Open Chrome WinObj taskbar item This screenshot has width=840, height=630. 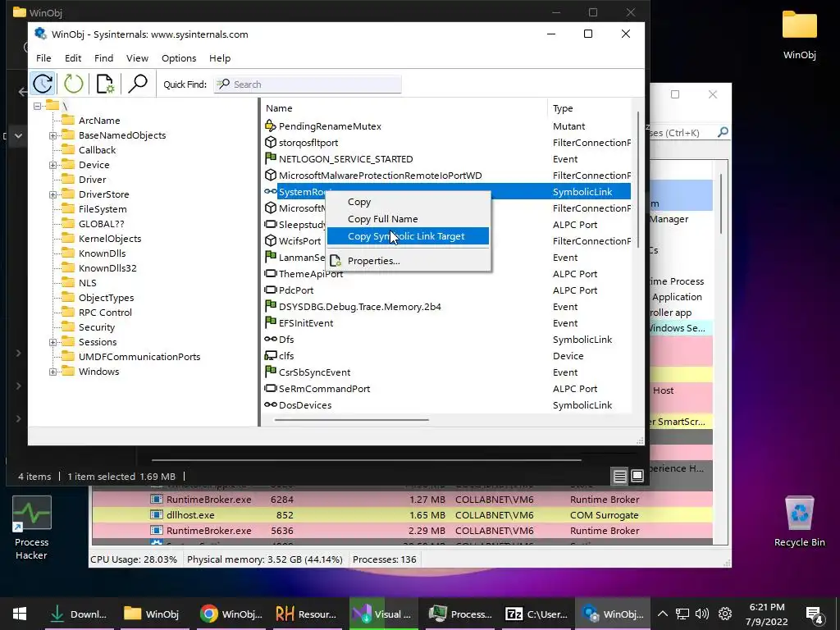coord(232,614)
